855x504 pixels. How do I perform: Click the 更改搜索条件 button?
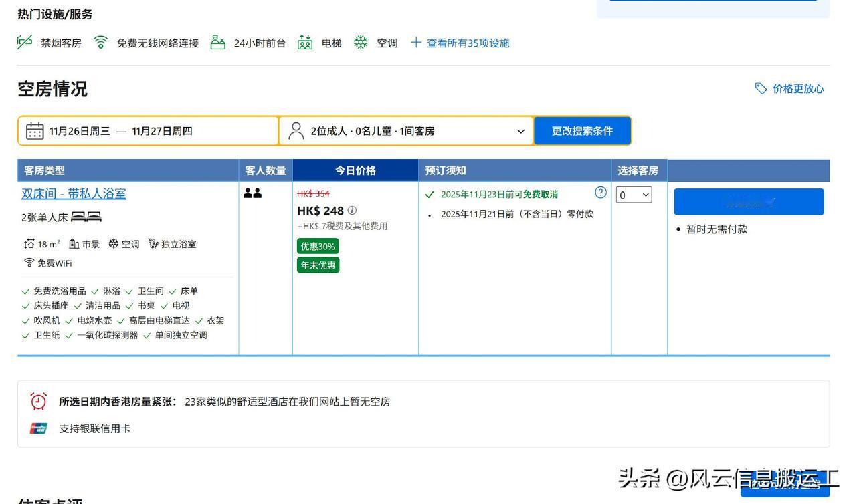[x=582, y=131]
